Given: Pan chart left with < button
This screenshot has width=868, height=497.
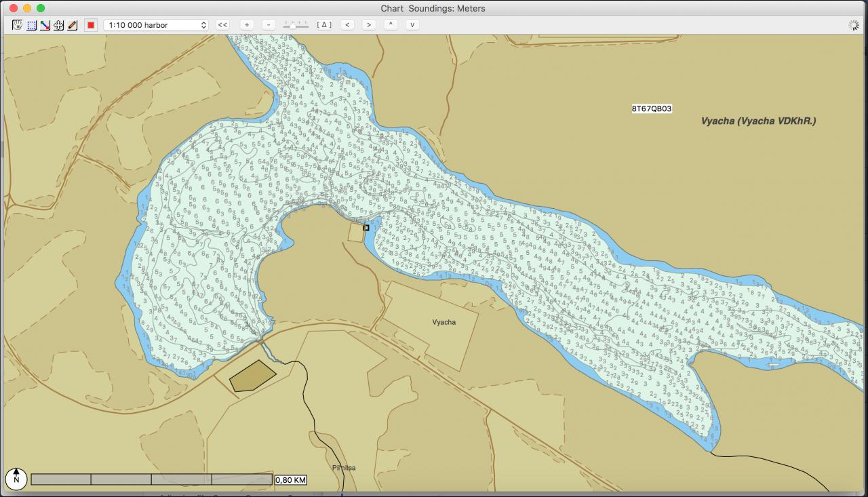Looking at the screenshot, I should [347, 24].
